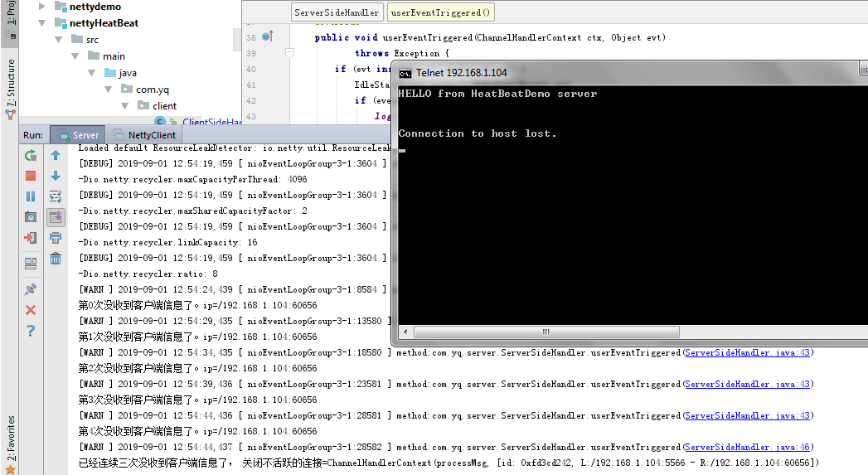This screenshot has height=475, width=868.
Task: Click the ServerSideHandler breadcrumb
Action: point(337,12)
